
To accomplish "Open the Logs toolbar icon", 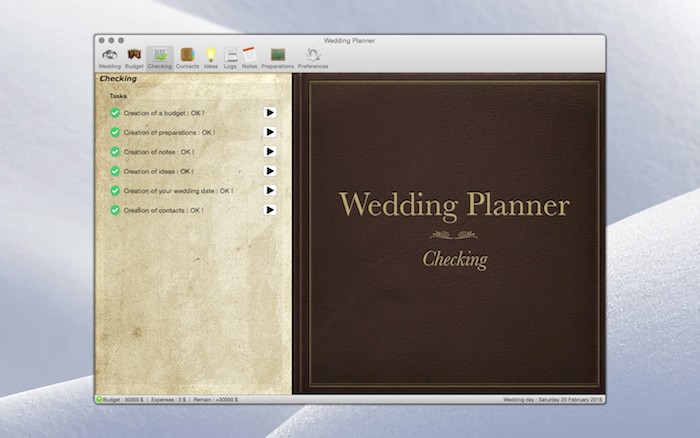I will click(230, 58).
